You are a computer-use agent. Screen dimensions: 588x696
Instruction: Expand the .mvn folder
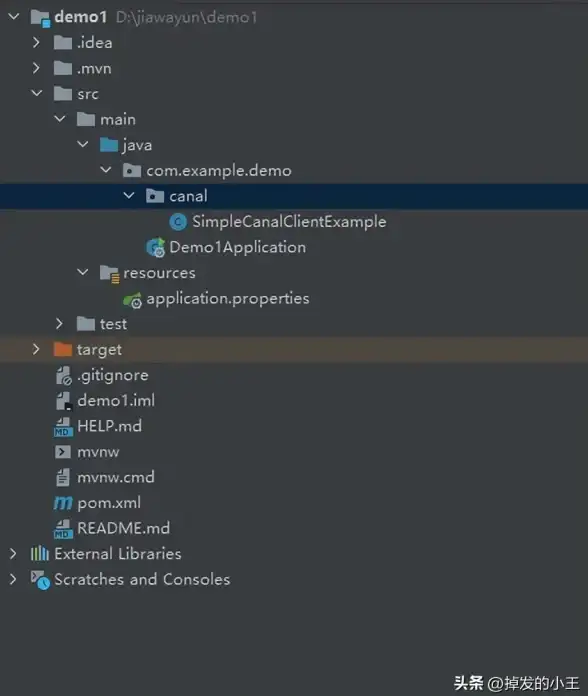(x=36, y=68)
